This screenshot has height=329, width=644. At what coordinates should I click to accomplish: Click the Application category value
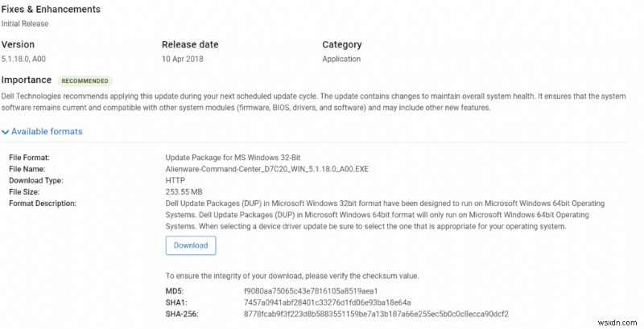[x=341, y=59]
